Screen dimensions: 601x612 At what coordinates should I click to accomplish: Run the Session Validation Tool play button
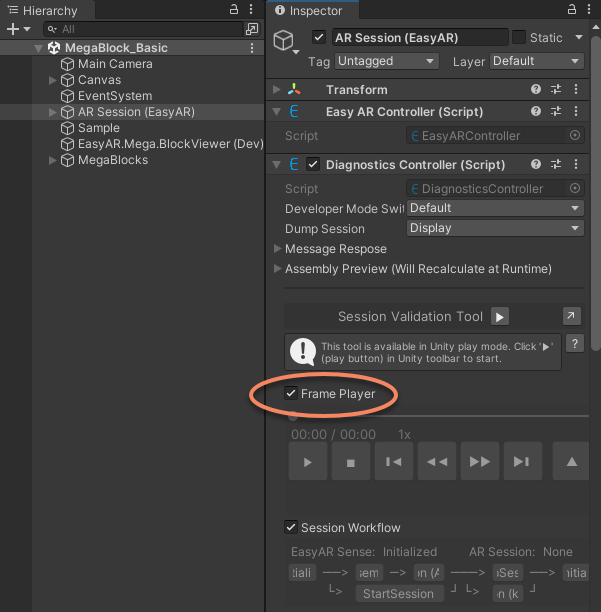[500, 317]
